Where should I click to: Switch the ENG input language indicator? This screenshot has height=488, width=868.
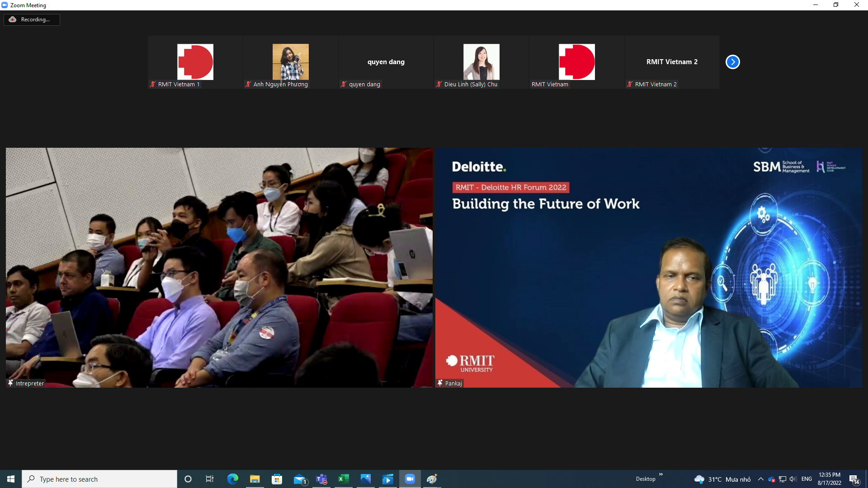[x=807, y=479]
